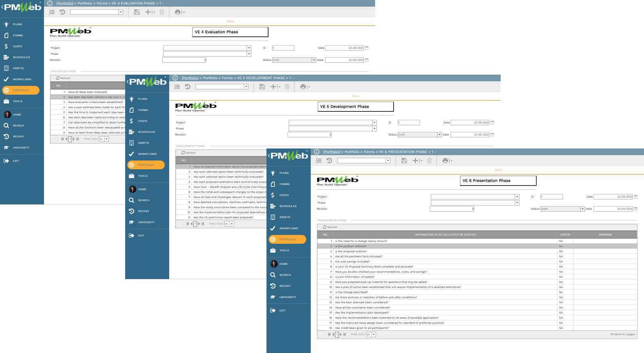
Task: Select Schedules in VE 5 window sidebar
Action: coord(146,132)
